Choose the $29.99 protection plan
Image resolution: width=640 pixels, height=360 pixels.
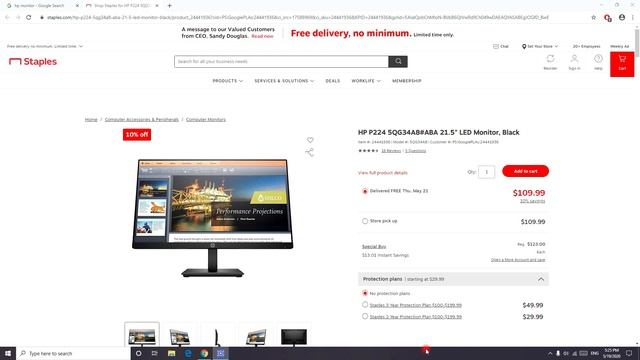(x=365, y=316)
